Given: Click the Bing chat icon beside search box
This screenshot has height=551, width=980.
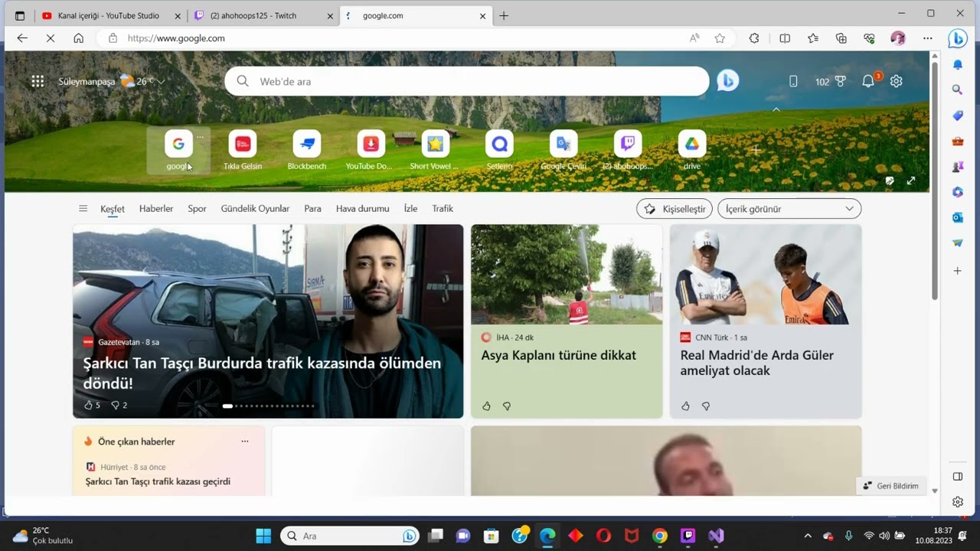Looking at the screenshot, I should [728, 80].
